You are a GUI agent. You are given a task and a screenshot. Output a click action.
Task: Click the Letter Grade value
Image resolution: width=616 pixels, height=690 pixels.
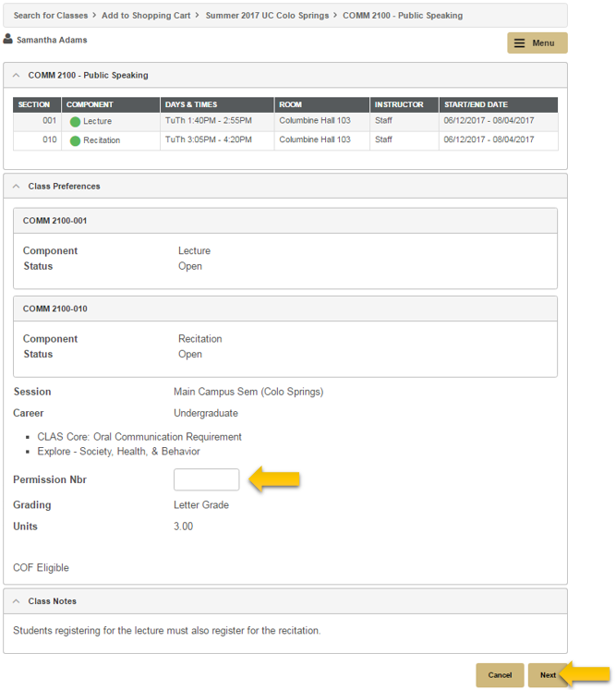[201, 505]
